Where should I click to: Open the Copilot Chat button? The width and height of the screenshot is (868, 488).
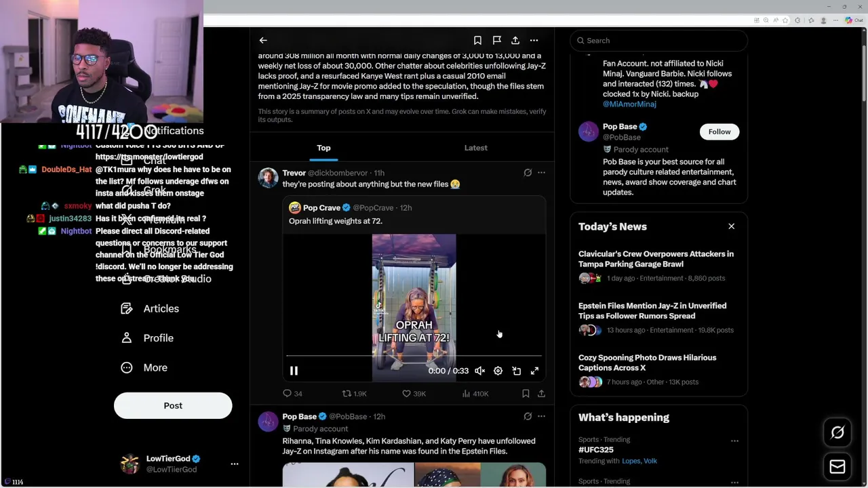(x=853, y=20)
